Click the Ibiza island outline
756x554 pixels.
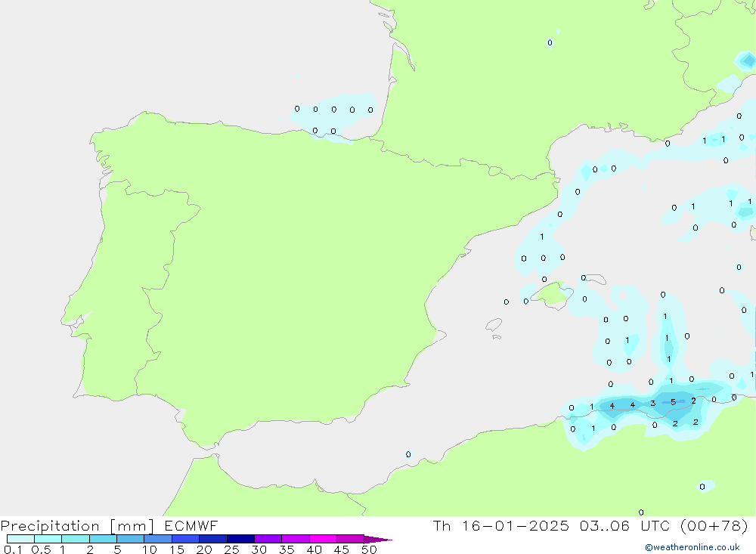pos(494,326)
